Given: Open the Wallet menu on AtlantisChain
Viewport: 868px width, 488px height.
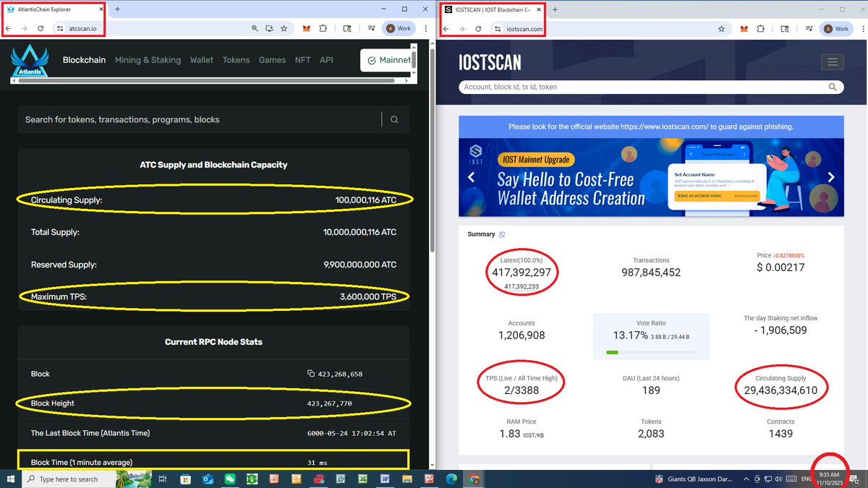Looking at the screenshot, I should click(x=202, y=60).
